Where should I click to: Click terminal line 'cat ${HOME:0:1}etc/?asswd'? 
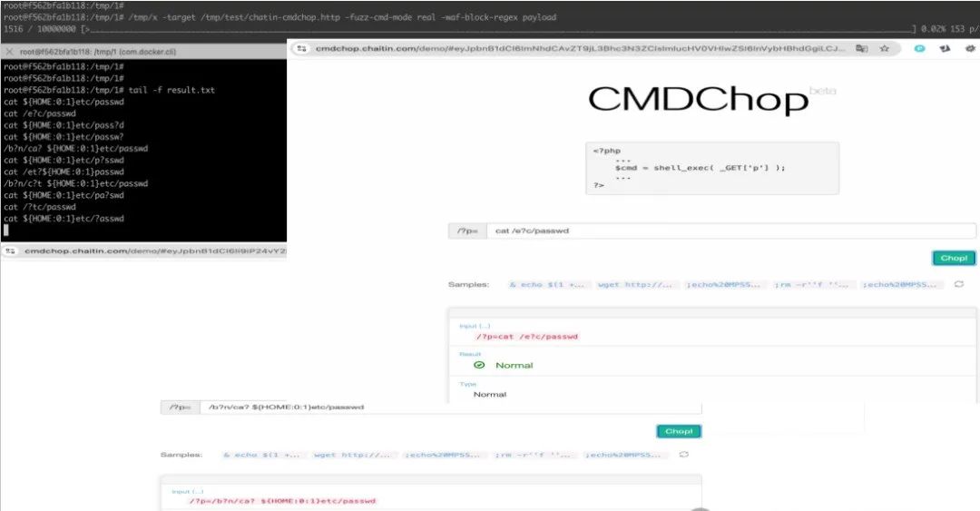coord(64,218)
